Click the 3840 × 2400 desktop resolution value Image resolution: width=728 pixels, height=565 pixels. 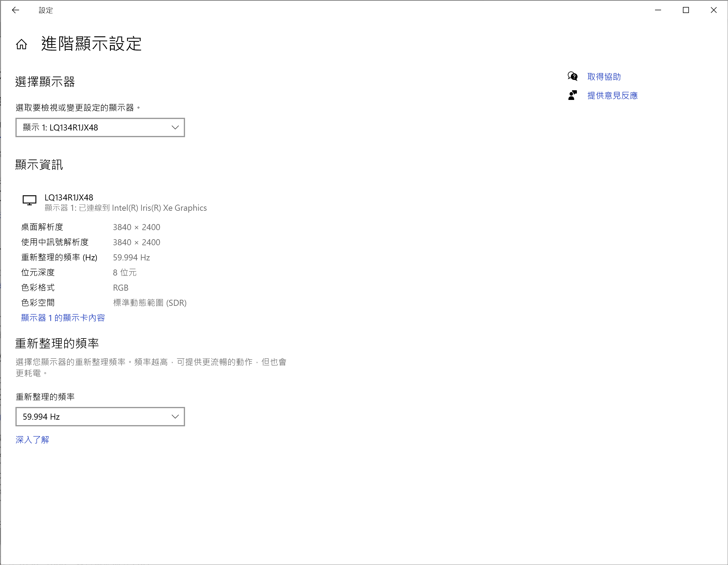[136, 227]
